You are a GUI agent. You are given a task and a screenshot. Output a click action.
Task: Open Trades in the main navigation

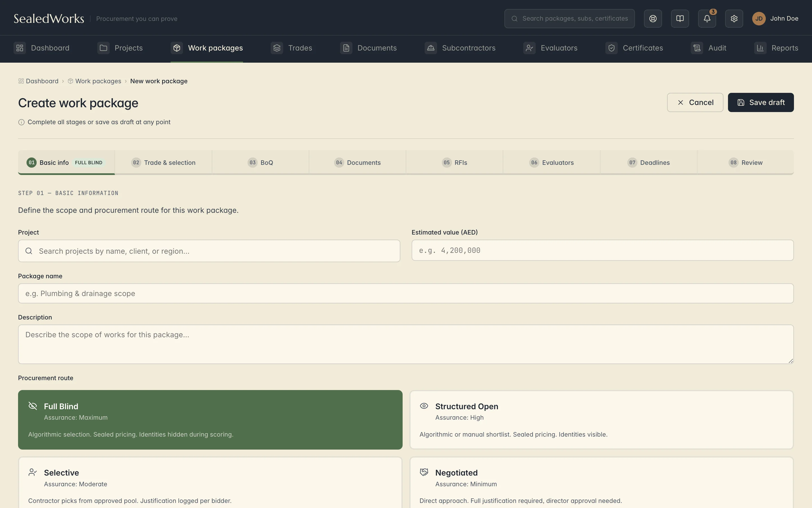[x=292, y=48]
